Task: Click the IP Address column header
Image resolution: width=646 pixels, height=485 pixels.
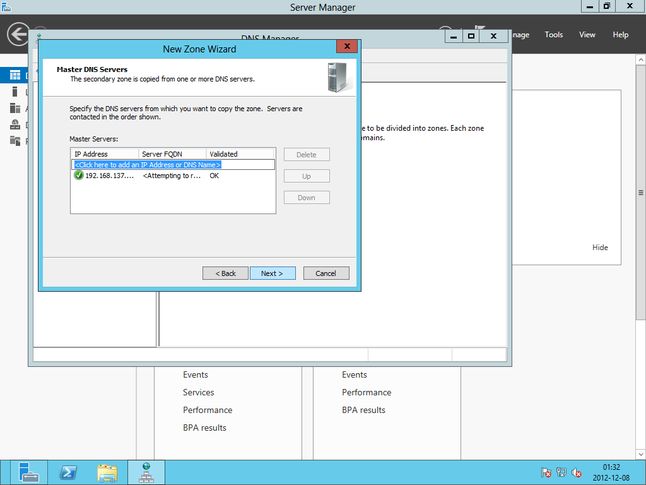Action: [x=105, y=154]
